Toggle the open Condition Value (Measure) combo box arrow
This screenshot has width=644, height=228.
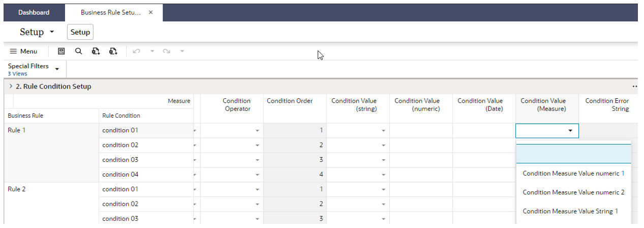click(x=570, y=131)
